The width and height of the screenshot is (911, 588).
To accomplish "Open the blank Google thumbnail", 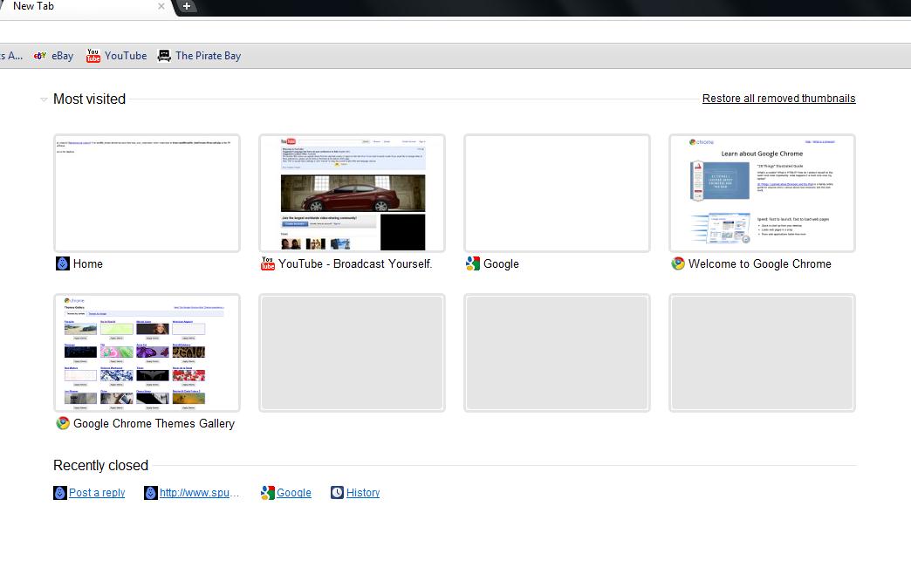I will click(x=557, y=193).
